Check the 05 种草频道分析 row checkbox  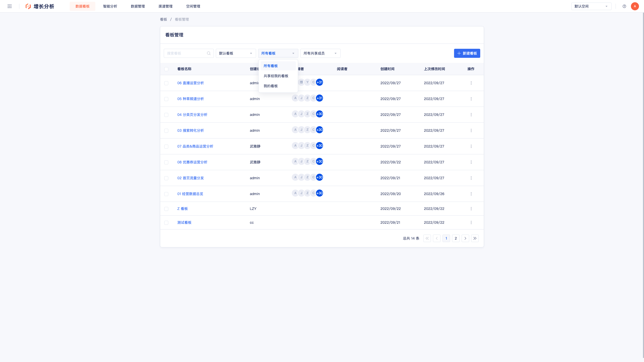point(166,99)
